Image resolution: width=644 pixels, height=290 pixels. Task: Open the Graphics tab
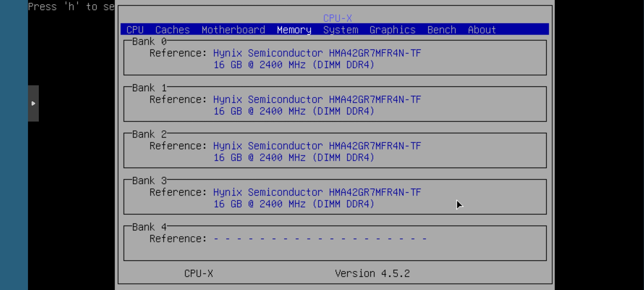point(392,30)
